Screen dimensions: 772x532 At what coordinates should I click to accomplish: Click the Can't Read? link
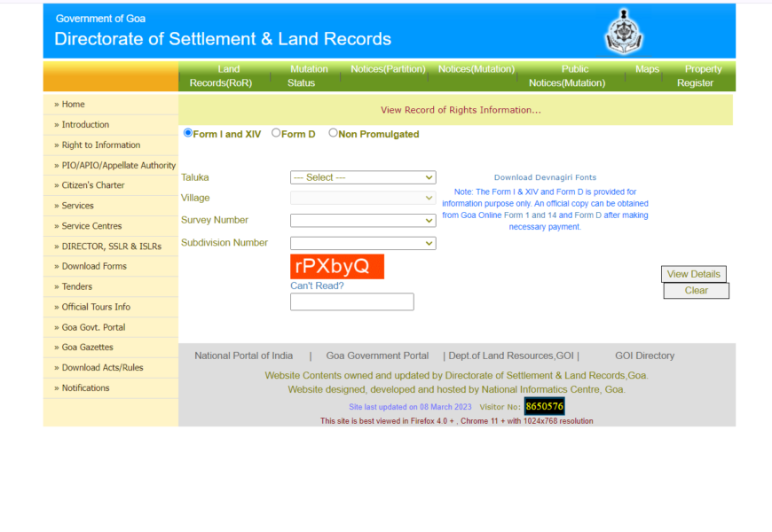click(x=317, y=286)
